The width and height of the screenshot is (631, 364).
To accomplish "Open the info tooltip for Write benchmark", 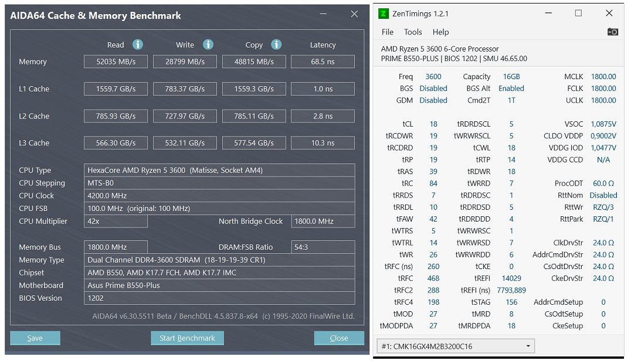I will point(207,45).
